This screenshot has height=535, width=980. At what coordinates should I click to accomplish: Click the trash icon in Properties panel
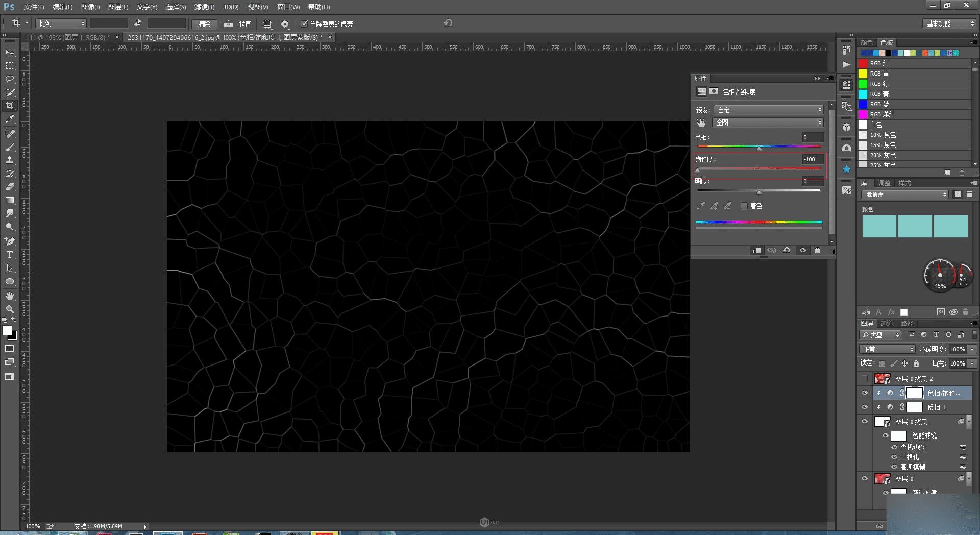817,250
